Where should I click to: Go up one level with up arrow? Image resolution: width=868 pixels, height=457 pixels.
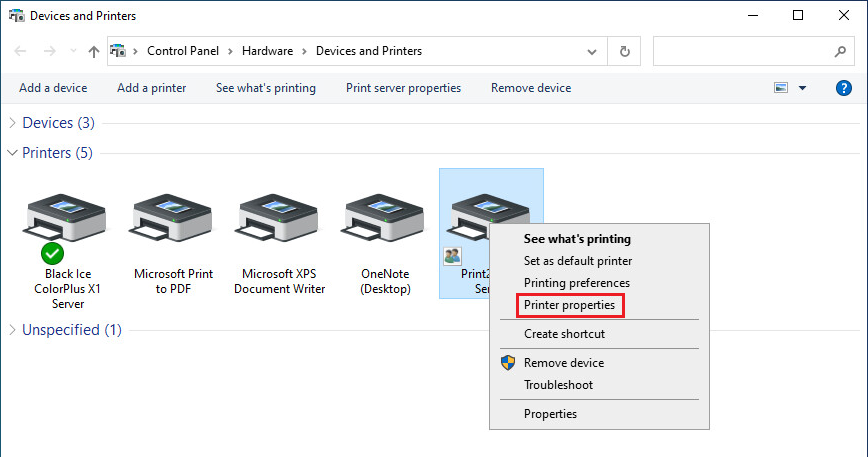94,51
